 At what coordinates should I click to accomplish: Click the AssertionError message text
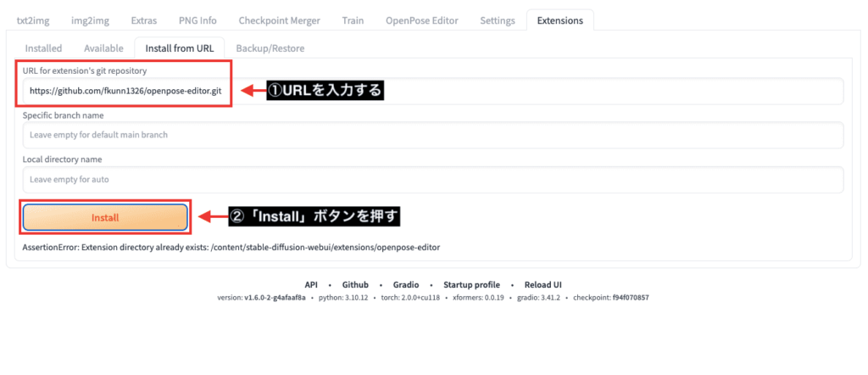[231, 248]
